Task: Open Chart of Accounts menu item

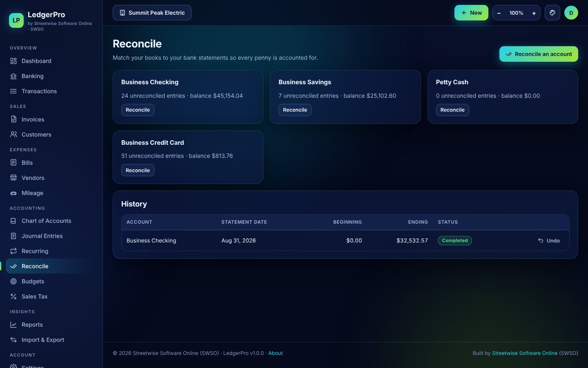Action: click(51, 221)
